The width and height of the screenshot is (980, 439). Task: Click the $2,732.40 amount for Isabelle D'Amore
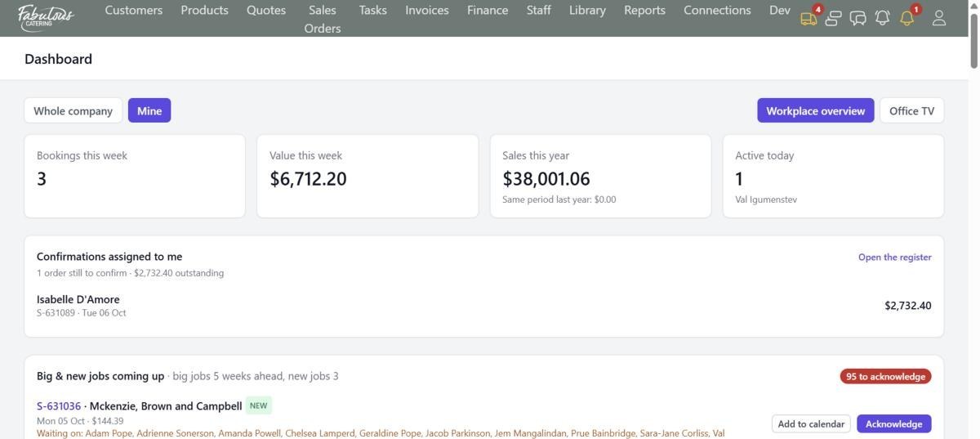(907, 306)
